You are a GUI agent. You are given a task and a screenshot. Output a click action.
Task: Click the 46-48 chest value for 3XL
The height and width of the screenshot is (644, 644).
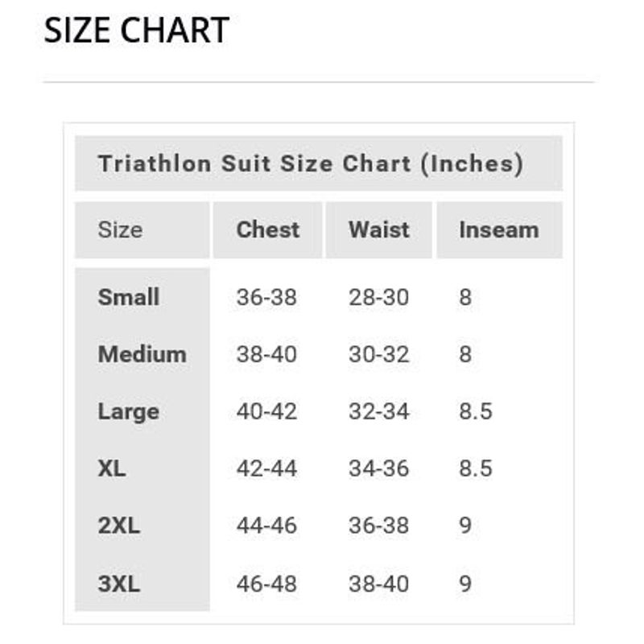[x=266, y=584]
